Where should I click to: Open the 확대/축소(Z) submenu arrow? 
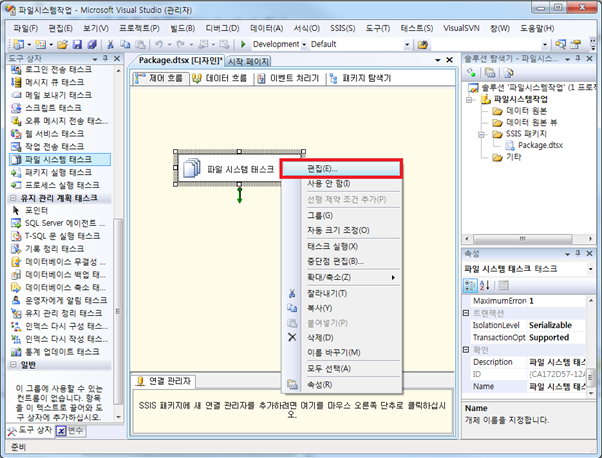(393, 278)
